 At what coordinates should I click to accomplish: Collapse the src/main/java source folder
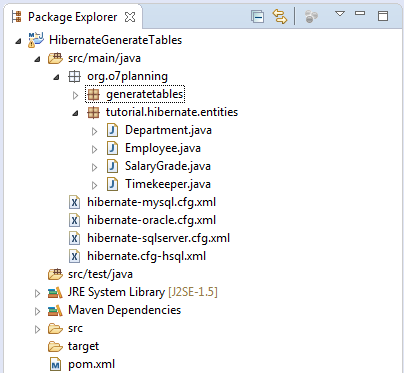pyautogui.click(x=37, y=59)
